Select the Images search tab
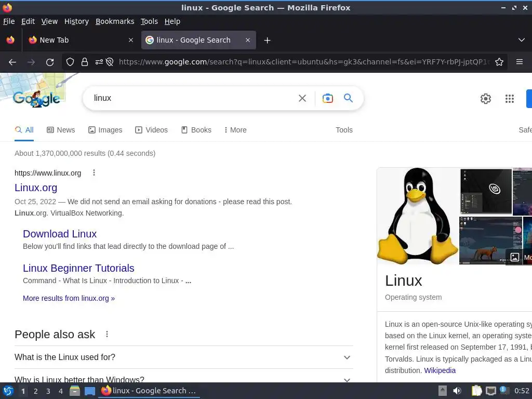Image resolution: width=532 pixels, height=399 pixels. pyautogui.click(x=105, y=130)
